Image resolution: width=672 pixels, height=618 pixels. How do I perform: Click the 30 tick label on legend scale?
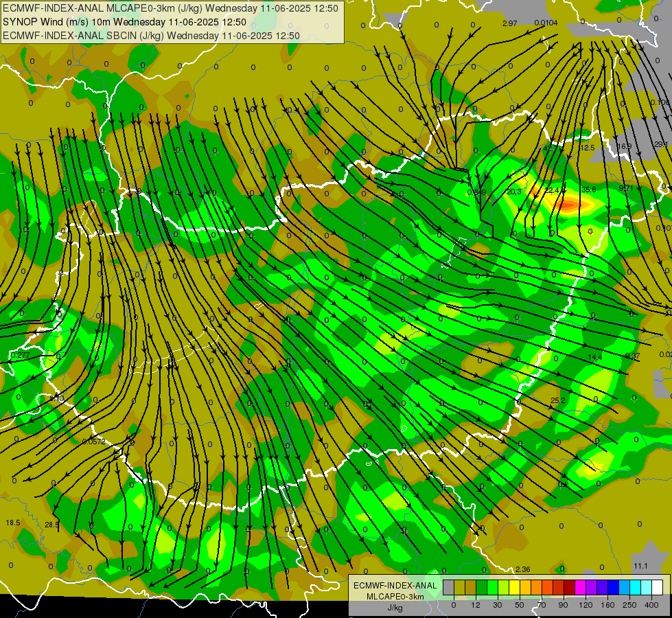point(498,605)
